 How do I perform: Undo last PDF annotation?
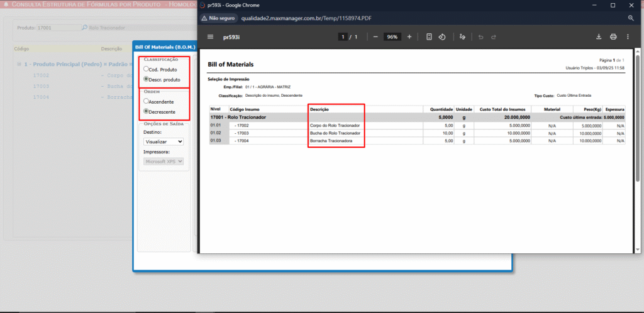(x=480, y=37)
